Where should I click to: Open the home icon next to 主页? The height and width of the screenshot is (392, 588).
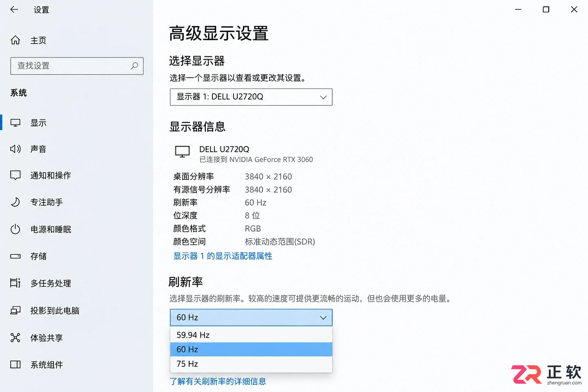point(16,40)
